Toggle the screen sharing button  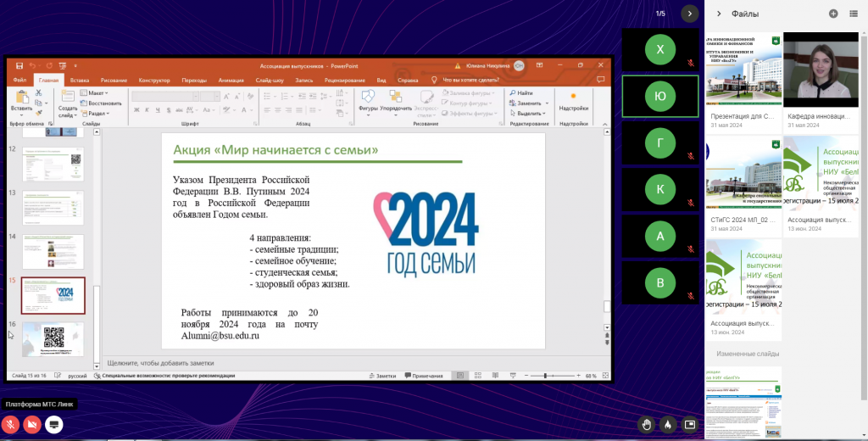click(x=53, y=425)
